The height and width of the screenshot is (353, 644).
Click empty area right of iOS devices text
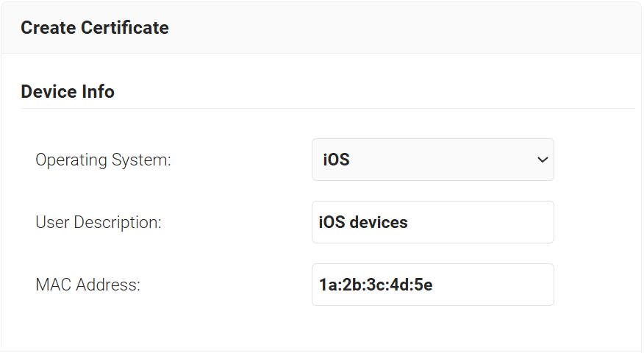(485, 222)
